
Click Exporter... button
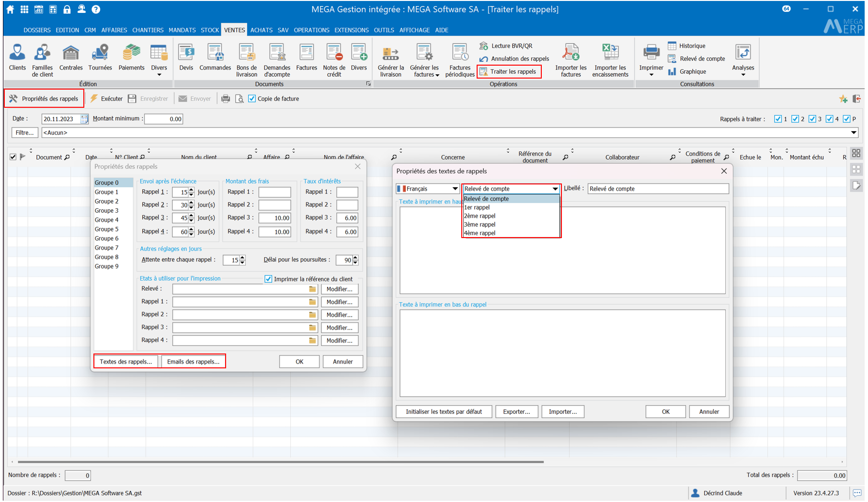(x=516, y=411)
